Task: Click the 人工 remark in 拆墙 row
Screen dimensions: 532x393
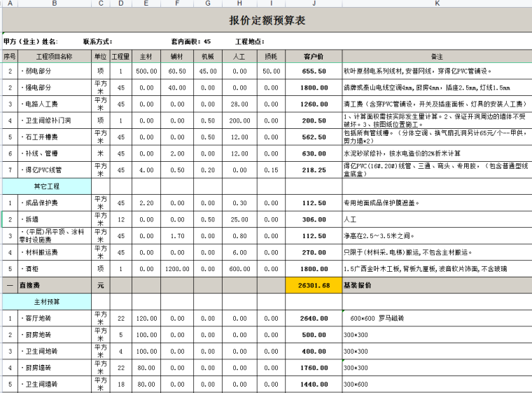Action: (x=437, y=219)
